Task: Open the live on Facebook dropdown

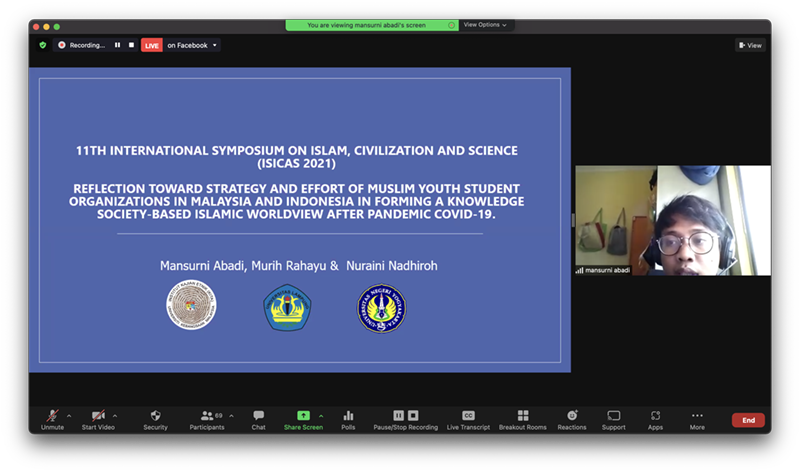Action: tap(192, 45)
